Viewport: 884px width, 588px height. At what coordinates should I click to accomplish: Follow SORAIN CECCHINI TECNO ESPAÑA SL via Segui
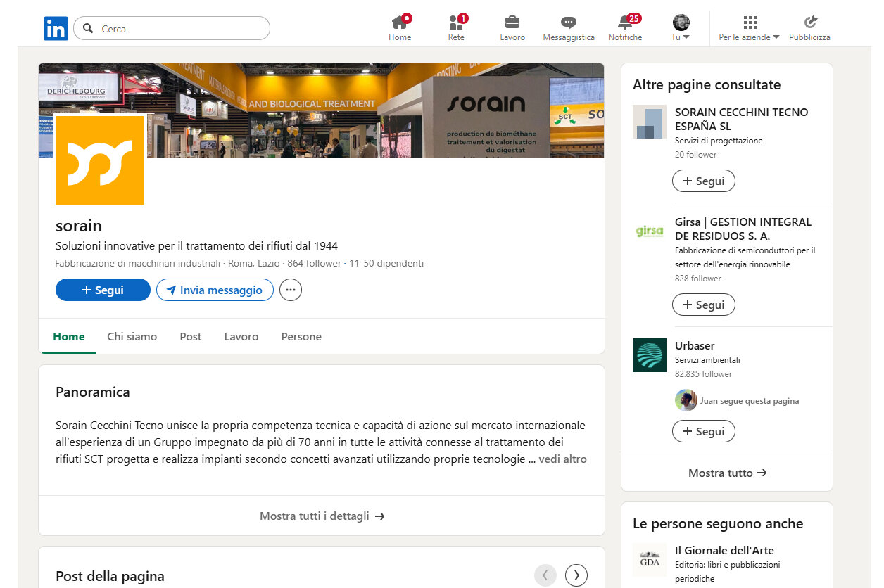coord(704,181)
